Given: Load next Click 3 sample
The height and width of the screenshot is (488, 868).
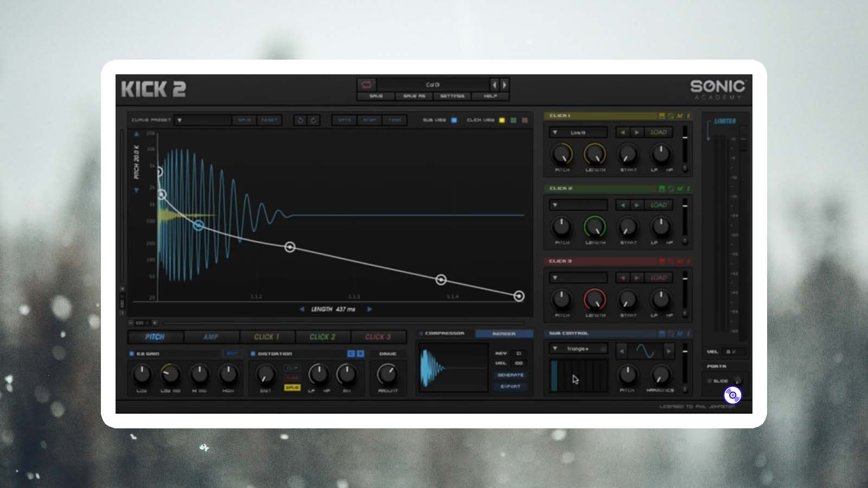Looking at the screenshot, I should 636,278.
